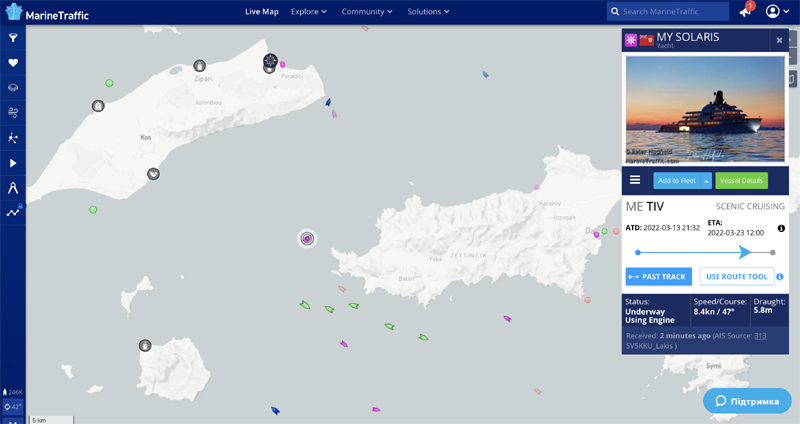800x424 pixels.
Task: Select the distance measuring compass tool
Action: 13,187
